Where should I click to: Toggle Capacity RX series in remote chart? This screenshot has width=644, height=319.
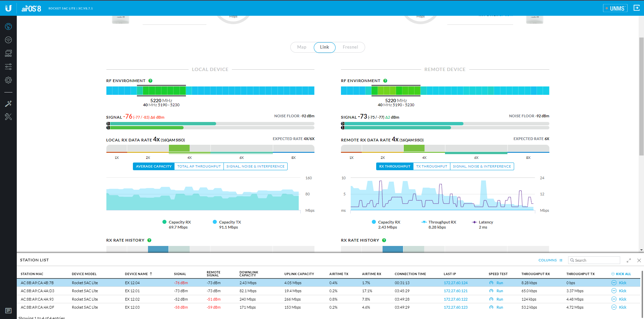(x=386, y=225)
